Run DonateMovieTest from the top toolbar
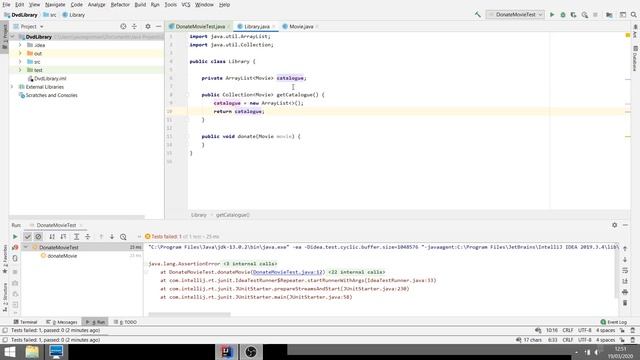640x360 pixels. point(552,15)
